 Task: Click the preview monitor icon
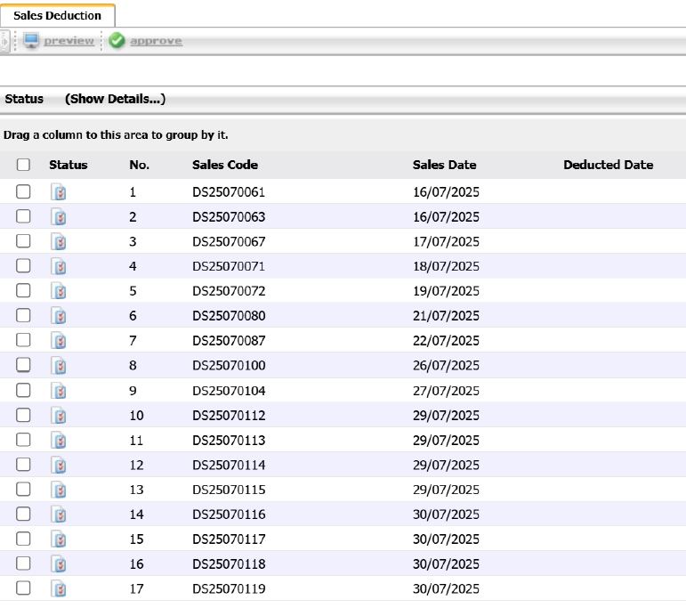[31, 42]
